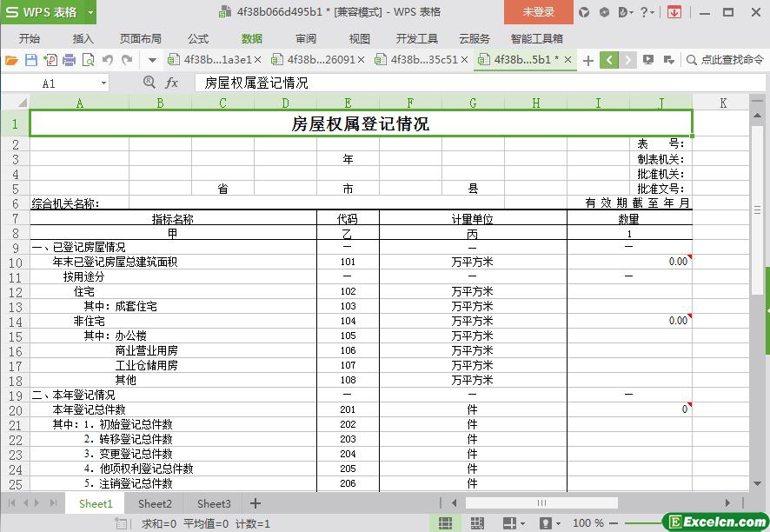Click the Open folder icon in toolbar
The width and height of the screenshot is (770, 532).
point(11,60)
